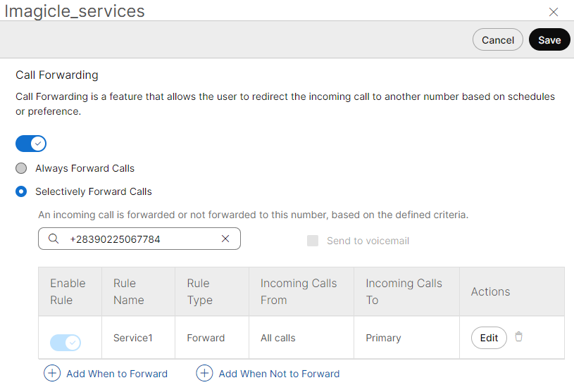Click the Rule Name column header
This screenshot has height=392, width=574.
tap(129, 291)
